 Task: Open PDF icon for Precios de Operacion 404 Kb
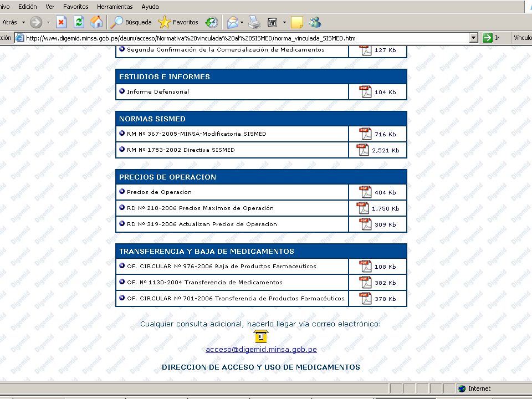click(365, 192)
